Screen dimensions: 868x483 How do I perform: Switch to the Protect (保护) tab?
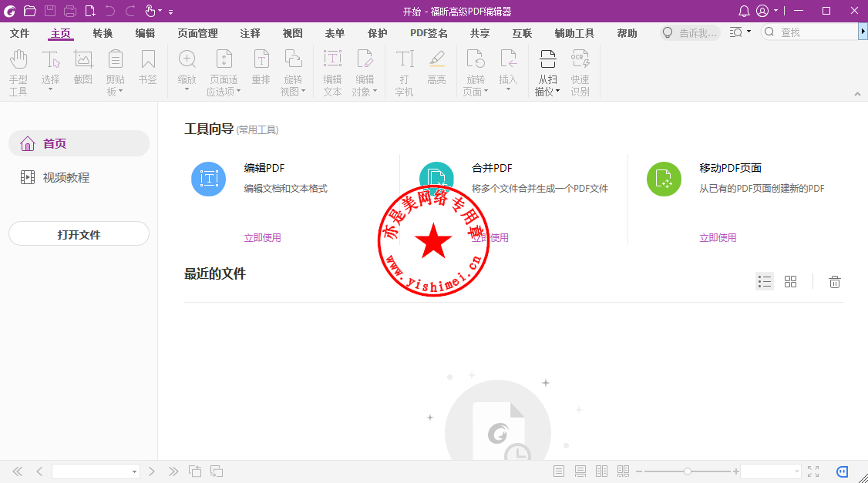(x=378, y=33)
